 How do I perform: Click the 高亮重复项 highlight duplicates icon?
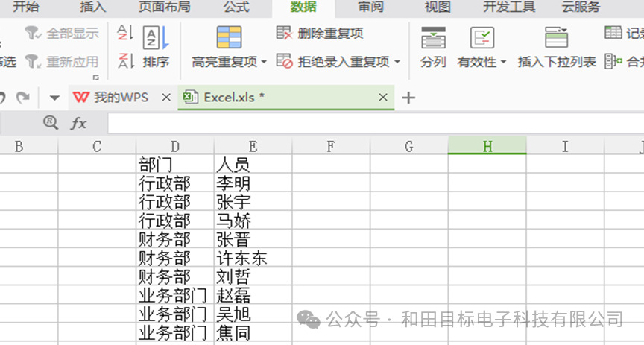(x=229, y=37)
